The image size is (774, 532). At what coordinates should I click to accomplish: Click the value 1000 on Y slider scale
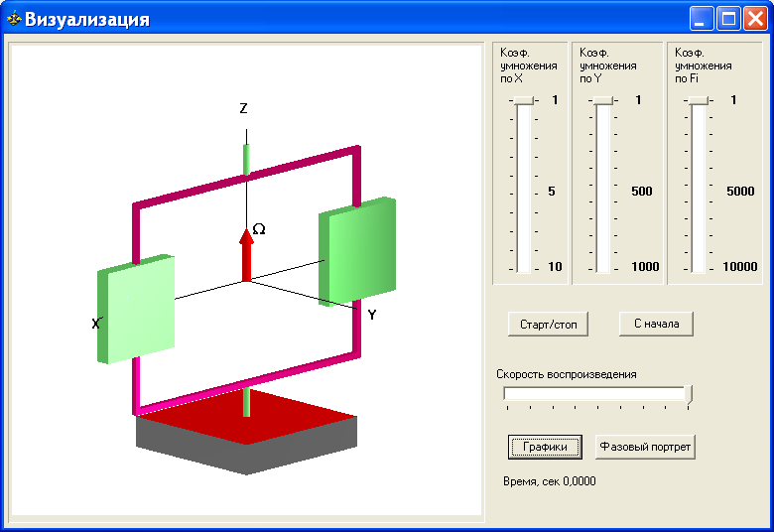[645, 267]
